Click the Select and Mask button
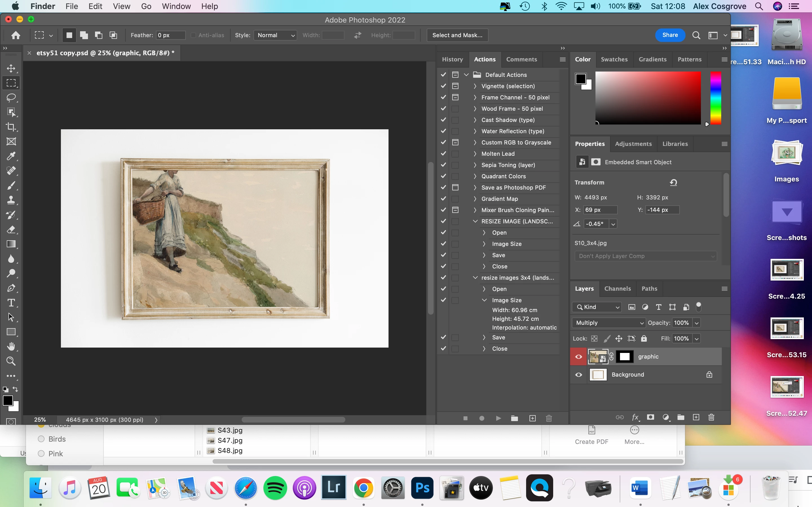The image size is (812, 507). tap(457, 35)
